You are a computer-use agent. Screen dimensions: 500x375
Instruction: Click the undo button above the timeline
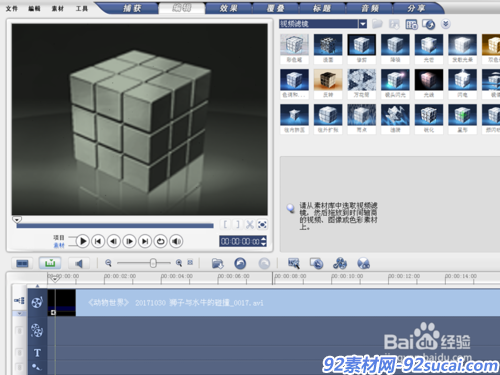[240, 263]
